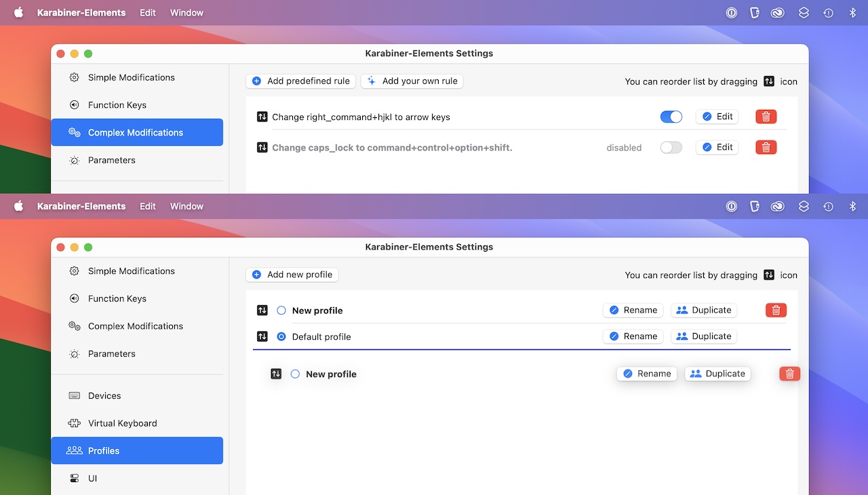Viewport: 868px width, 495px height.
Task: Open Edit menu in the menu bar above profiles window
Action: [148, 206]
